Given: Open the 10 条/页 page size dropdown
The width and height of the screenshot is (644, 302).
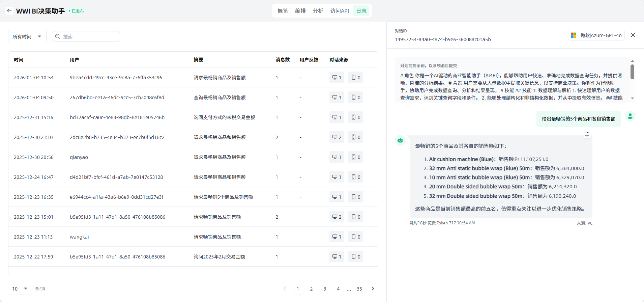Looking at the screenshot, I should click(x=20, y=289).
